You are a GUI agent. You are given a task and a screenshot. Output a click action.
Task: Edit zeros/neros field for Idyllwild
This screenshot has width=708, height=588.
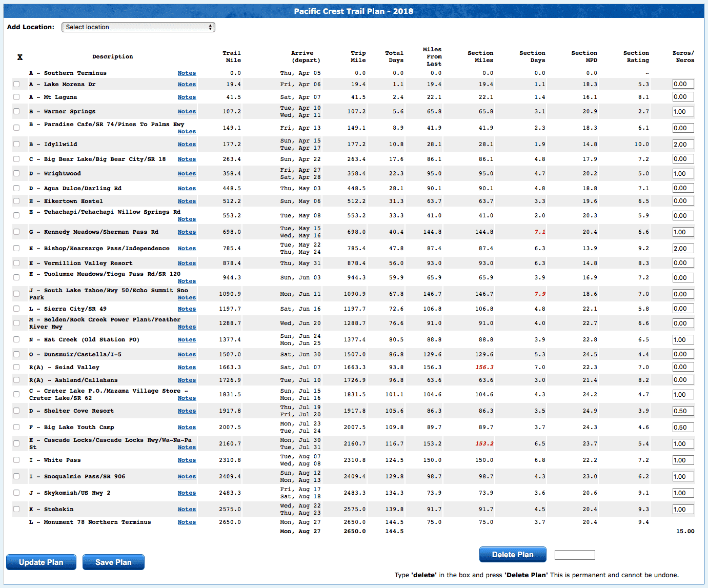[x=683, y=144]
